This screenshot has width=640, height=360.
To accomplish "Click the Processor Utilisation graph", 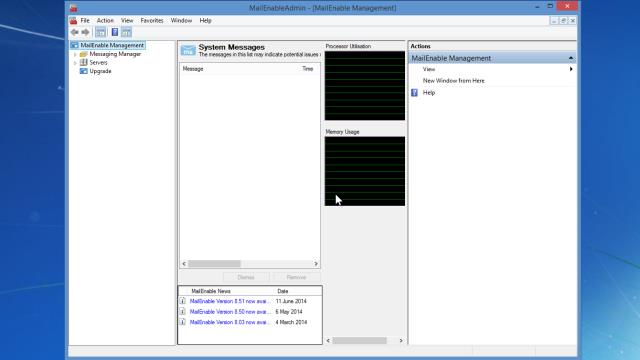I will click(x=365, y=86).
